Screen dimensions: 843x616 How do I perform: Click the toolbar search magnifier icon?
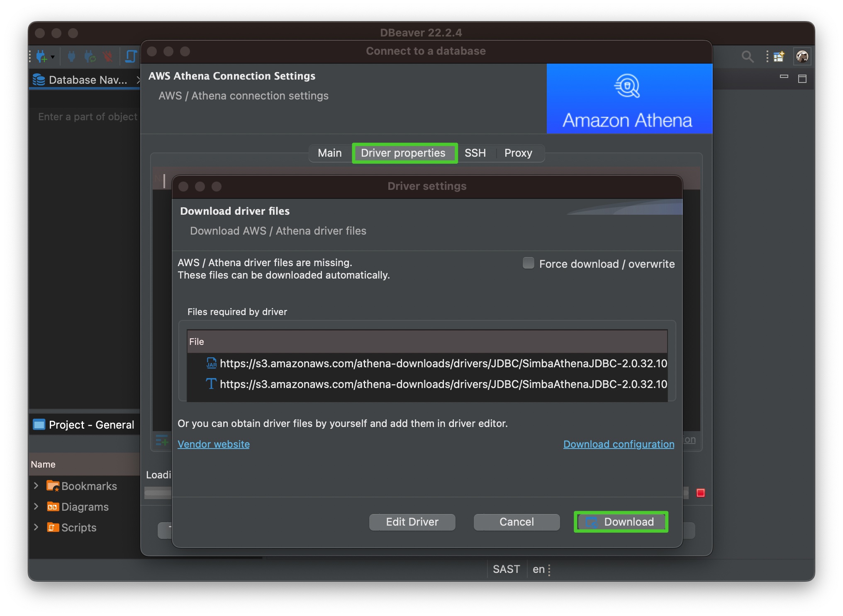click(747, 56)
